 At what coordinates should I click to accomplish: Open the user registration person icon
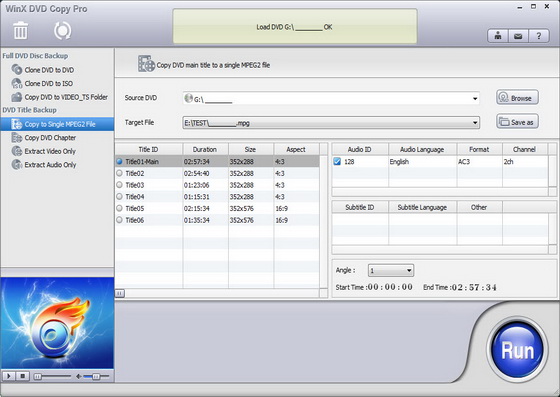pos(498,36)
